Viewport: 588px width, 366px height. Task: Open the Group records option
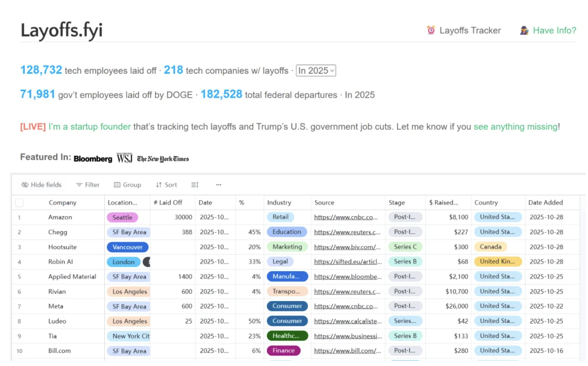point(127,185)
